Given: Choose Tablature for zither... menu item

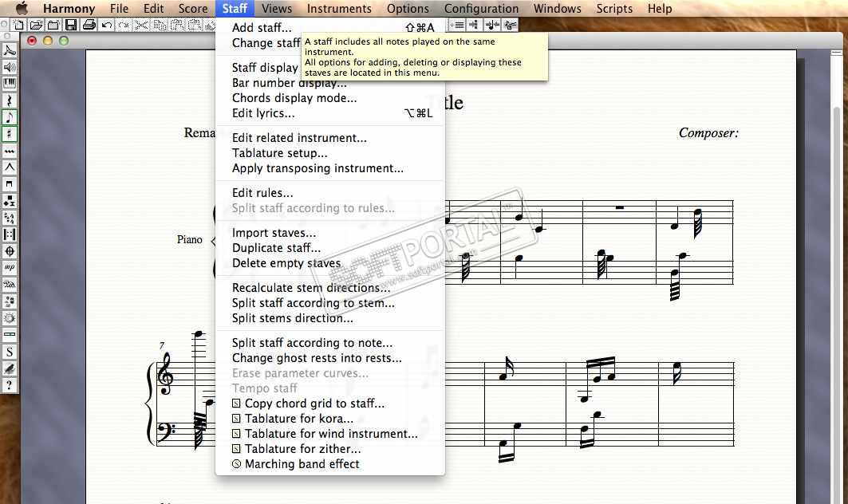Looking at the screenshot, I should (330, 450).
